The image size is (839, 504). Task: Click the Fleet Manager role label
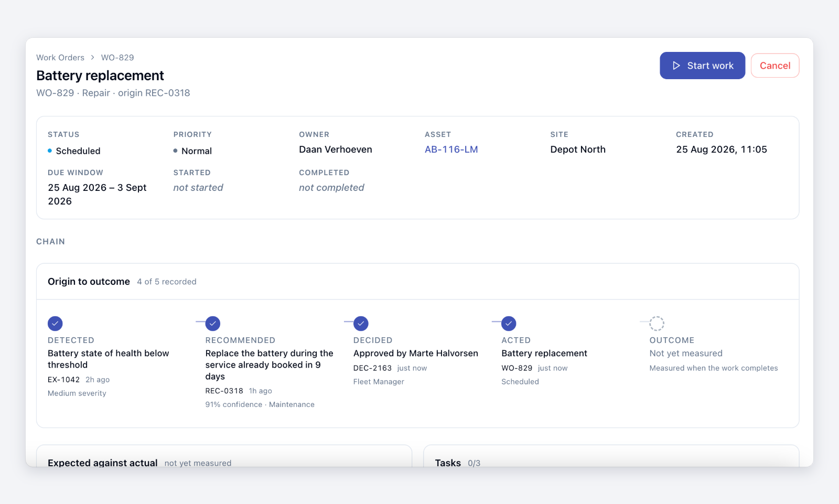(379, 382)
